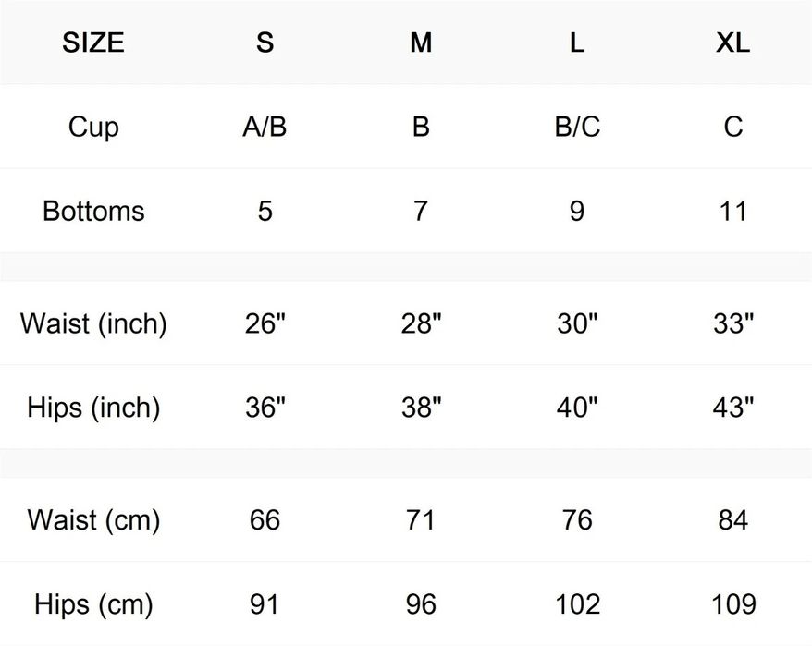This screenshot has height=646, width=812.
Task: Select bottoms size 11 cell
Action: 732,211
